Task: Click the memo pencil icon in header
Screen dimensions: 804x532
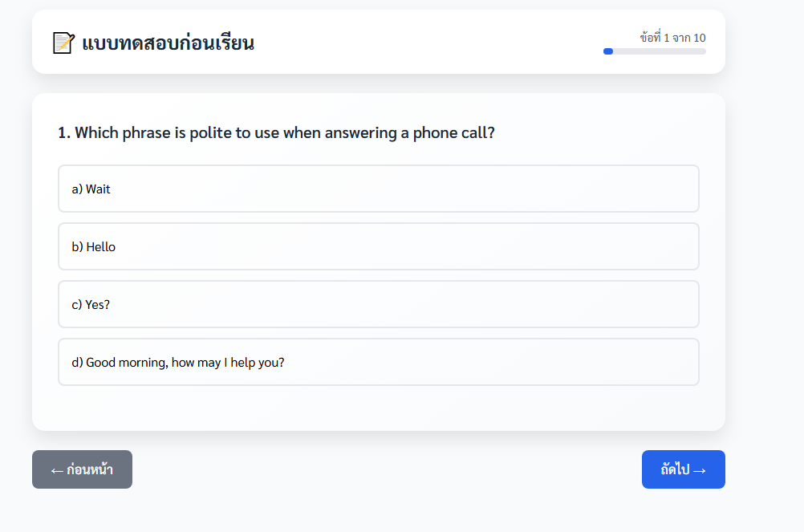Action: [63, 43]
